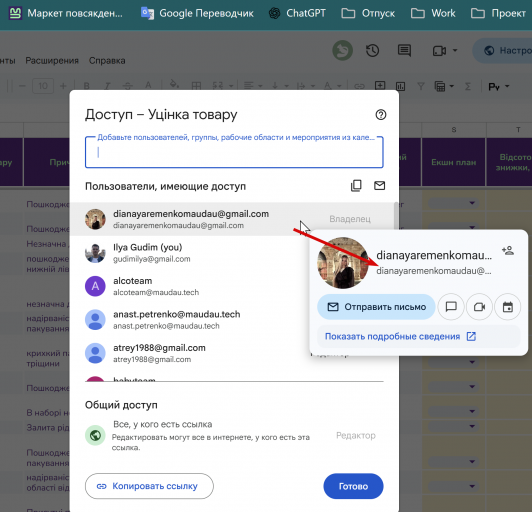
Task: Click the Filter funnel toolbar icon
Action: (x=421, y=86)
